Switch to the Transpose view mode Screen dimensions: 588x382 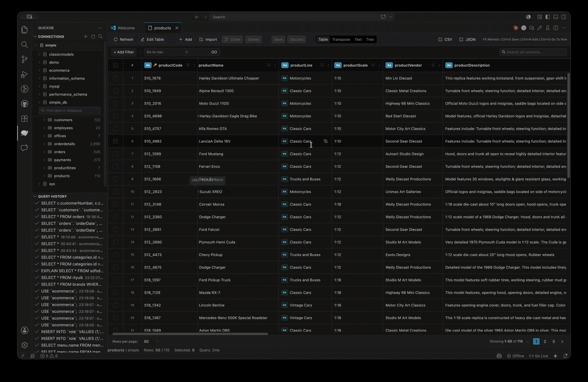341,40
